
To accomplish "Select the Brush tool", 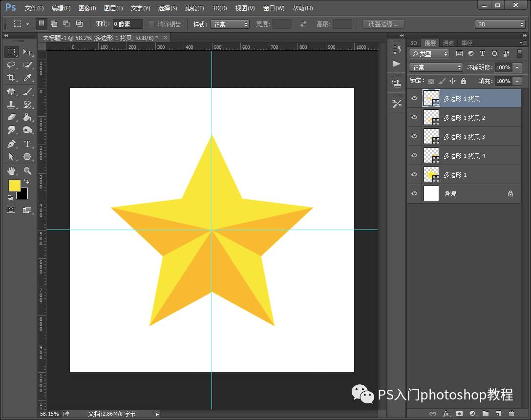I will click(27, 92).
